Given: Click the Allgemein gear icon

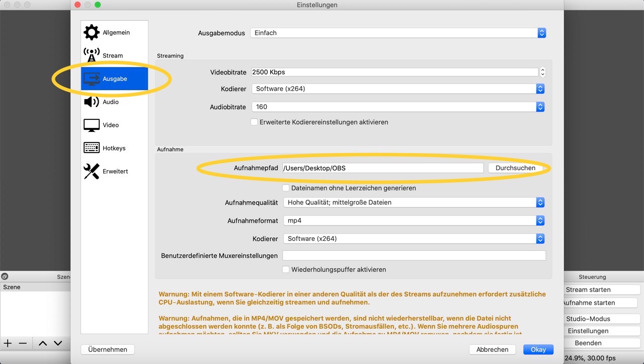Looking at the screenshot, I should [92, 33].
